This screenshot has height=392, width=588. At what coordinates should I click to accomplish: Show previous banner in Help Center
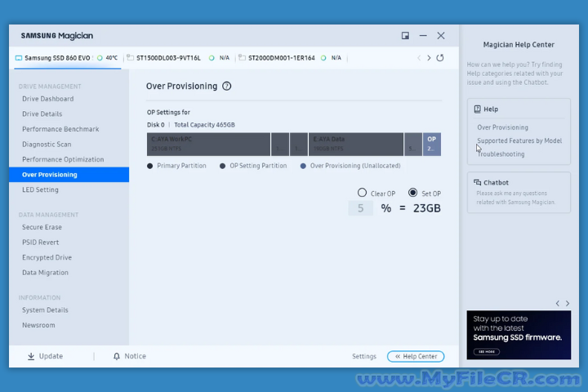pos(558,304)
